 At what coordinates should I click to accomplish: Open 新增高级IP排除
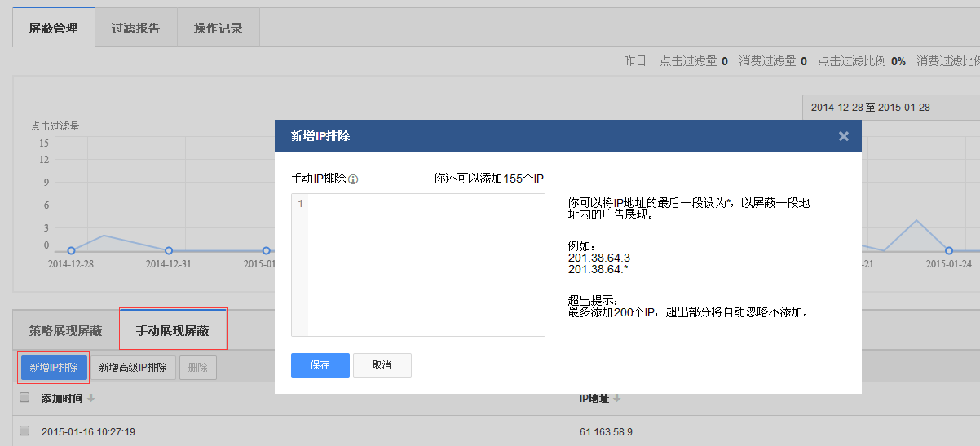(x=133, y=368)
